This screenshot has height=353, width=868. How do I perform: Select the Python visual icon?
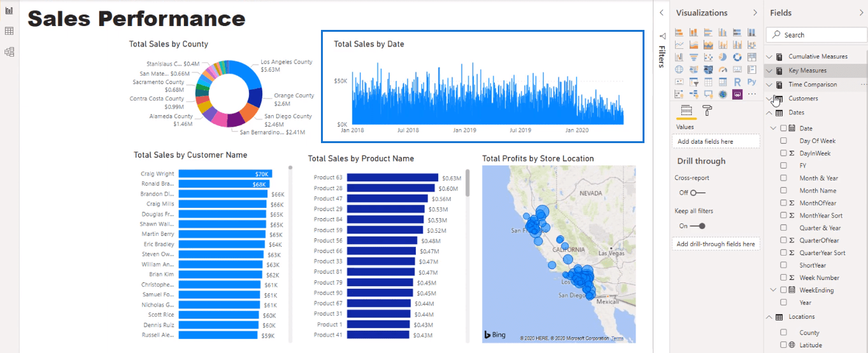click(x=752, y=81)
